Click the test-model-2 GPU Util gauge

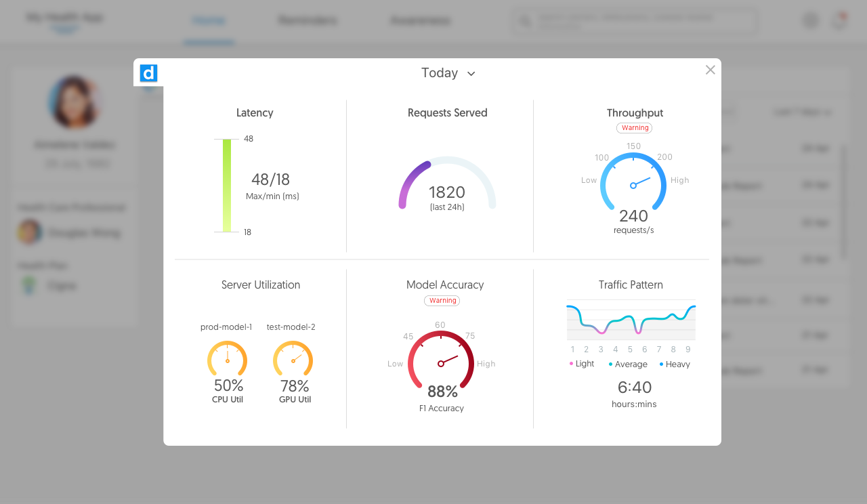click(x=293, y=360)
